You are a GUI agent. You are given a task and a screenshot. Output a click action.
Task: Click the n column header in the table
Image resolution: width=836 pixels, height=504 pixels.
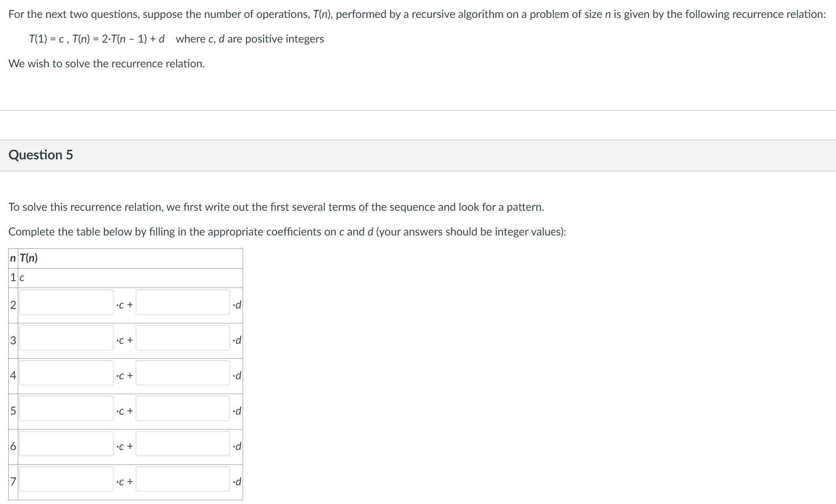(x=13, y=258)
